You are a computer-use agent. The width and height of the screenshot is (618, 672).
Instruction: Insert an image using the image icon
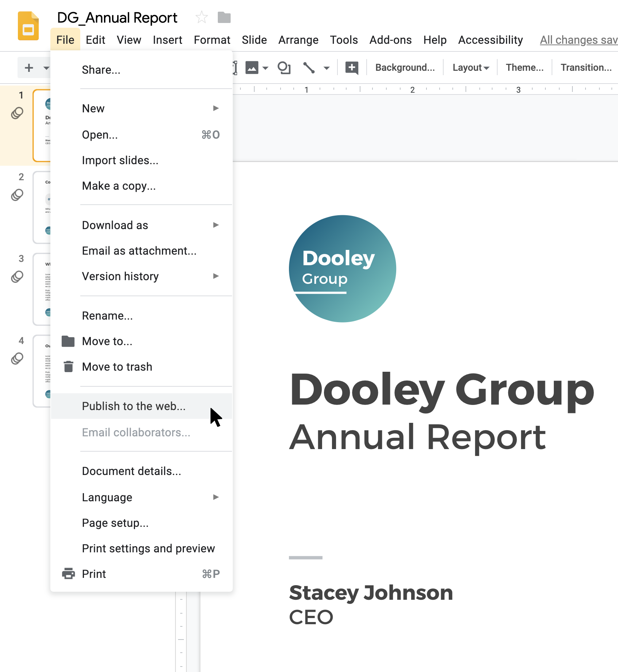tap(251, 67)
